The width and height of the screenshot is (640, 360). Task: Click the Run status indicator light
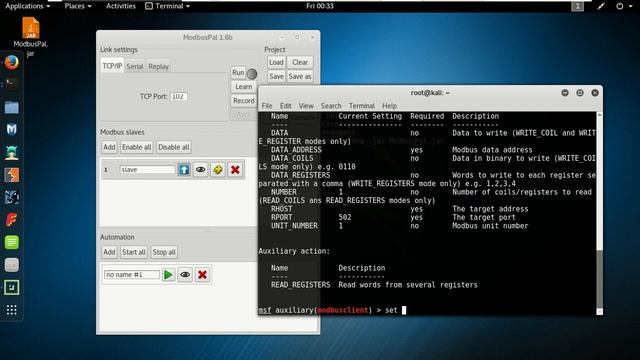coord(252,73)
